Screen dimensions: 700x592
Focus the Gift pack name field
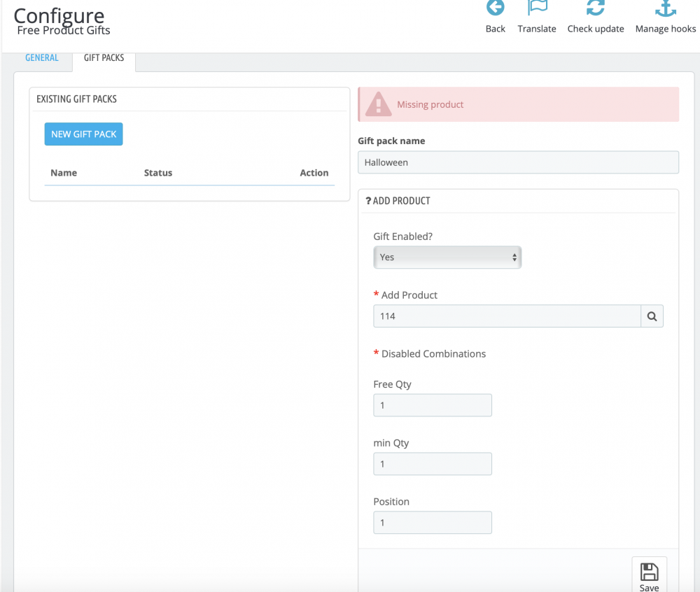(518, 162)
